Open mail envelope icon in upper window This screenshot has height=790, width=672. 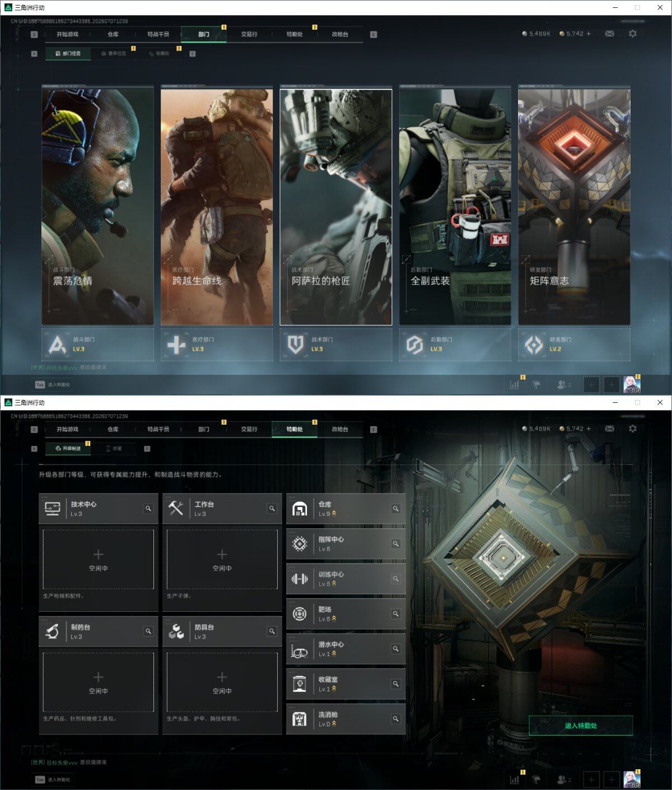(x=610, y=34)
